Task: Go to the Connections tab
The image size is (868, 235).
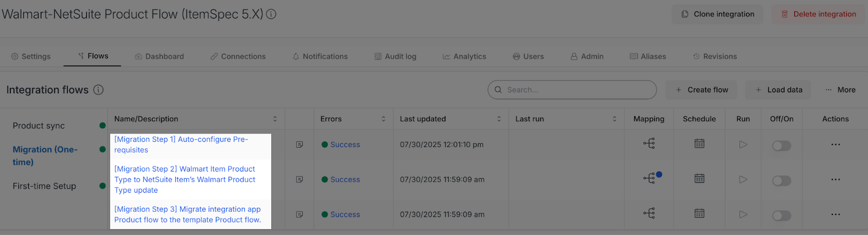Action: (x=238, y=56)
